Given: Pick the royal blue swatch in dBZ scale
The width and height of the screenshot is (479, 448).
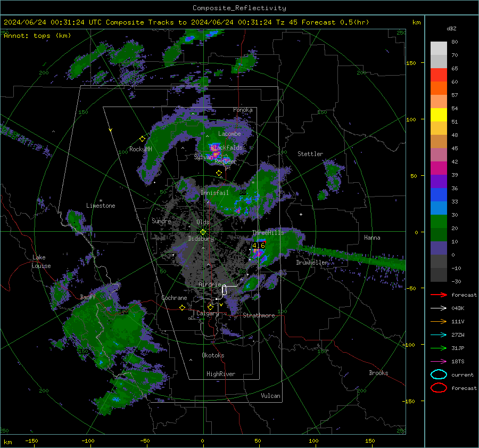Looking at the screenshot, I should (439, 195).
